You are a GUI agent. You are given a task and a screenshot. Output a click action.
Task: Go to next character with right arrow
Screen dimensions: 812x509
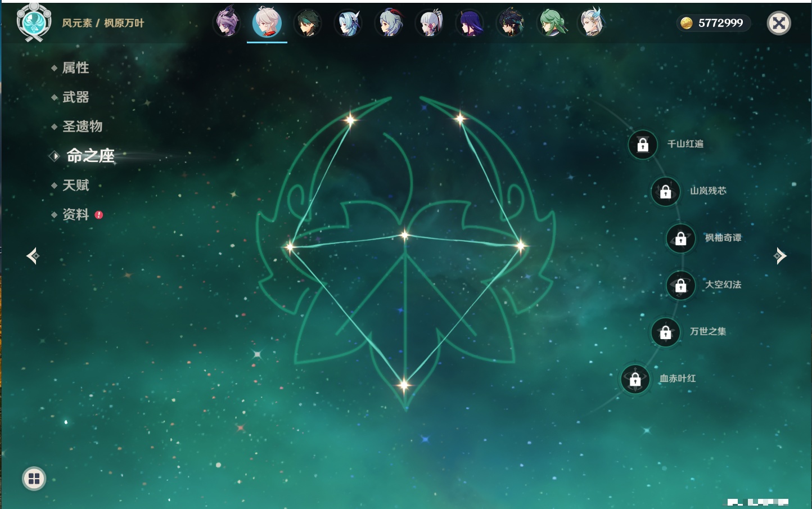click(x=779, y=256)
